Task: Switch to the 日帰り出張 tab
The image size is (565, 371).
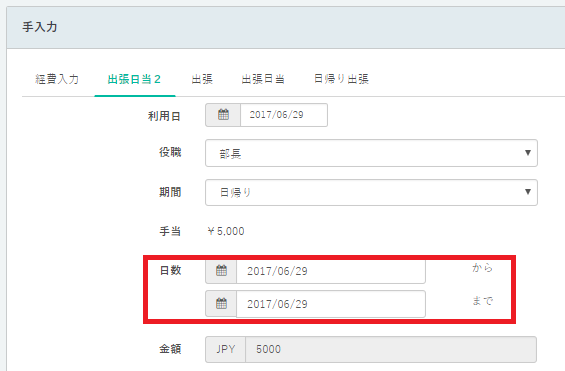Action: (x=341, y=79)
